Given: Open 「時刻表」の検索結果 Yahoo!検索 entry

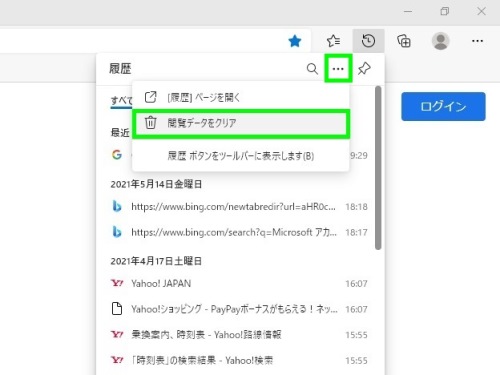Looking at the screenshot, I should point(239,360).
